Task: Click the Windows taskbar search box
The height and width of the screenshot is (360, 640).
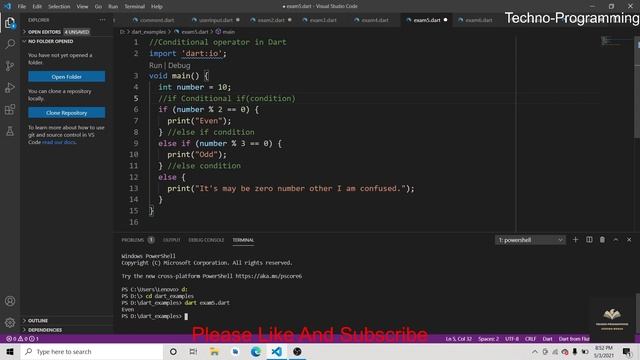Action: (x=92, y=351)
